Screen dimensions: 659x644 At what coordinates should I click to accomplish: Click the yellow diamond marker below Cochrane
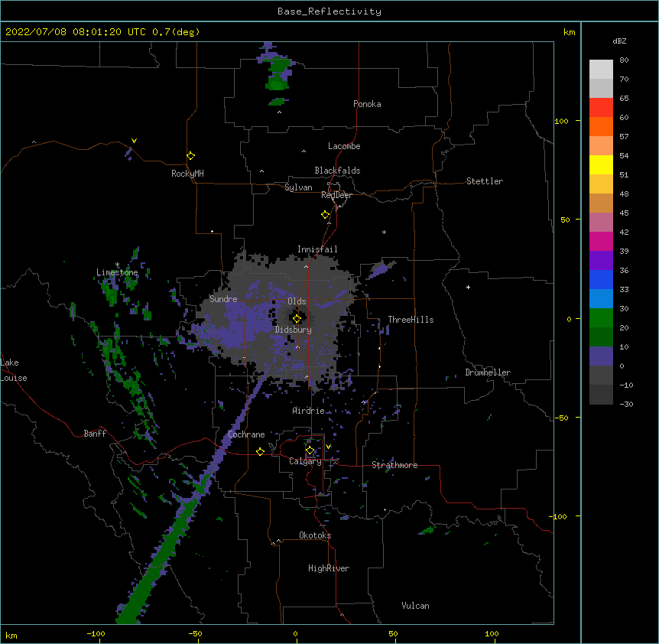coord(260,451)
